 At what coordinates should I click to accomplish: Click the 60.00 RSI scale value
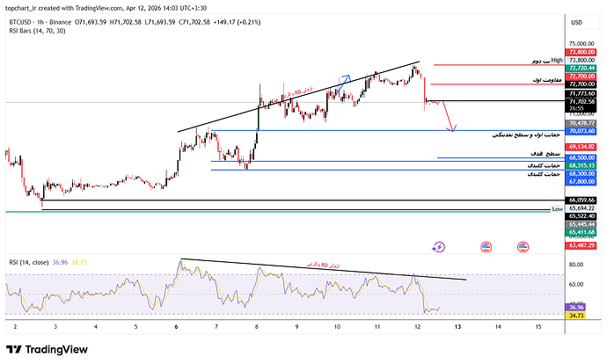(x=576, y=284)
